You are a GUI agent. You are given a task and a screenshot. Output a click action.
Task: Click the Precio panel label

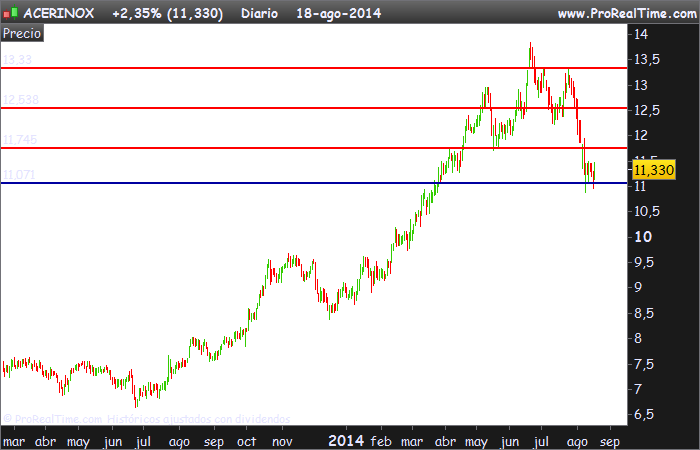[22, 33]
